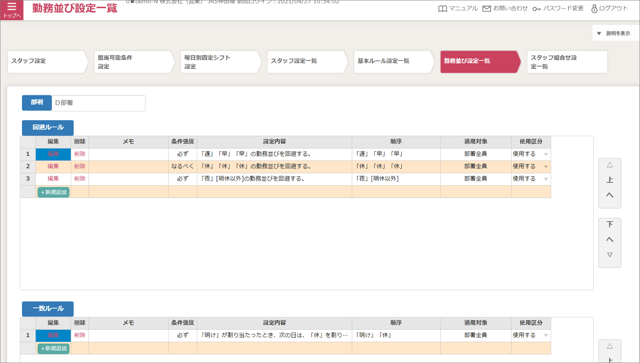Go to 基本ルール設定一覧 step

pos(393,62)
